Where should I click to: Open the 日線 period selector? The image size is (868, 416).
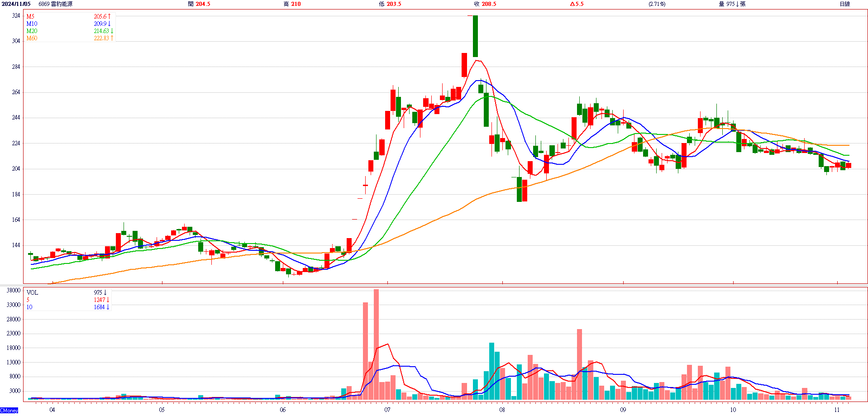pyautogui.click(x=844, y=4)
